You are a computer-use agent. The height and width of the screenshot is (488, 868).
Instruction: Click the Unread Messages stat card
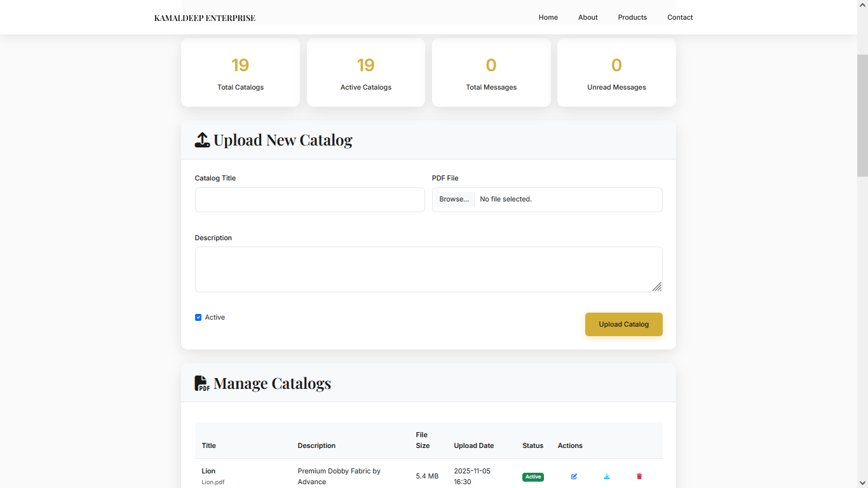pyautogui.click(x=616, y=72)
